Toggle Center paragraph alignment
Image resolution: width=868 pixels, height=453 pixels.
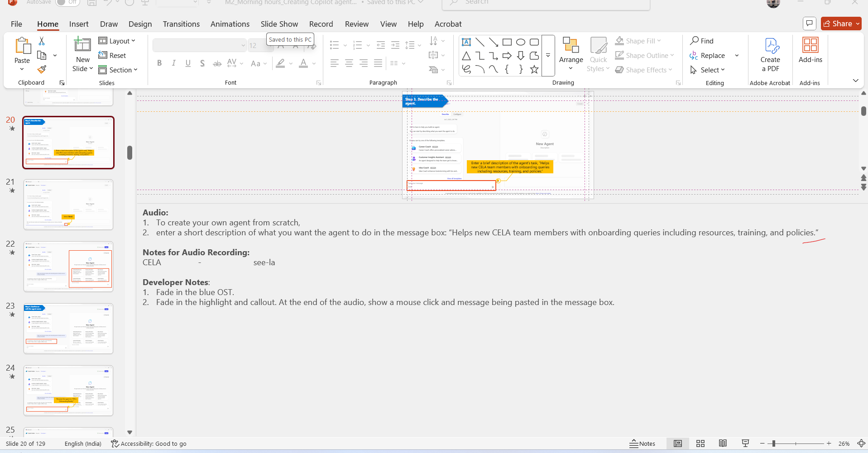point(349,63)
